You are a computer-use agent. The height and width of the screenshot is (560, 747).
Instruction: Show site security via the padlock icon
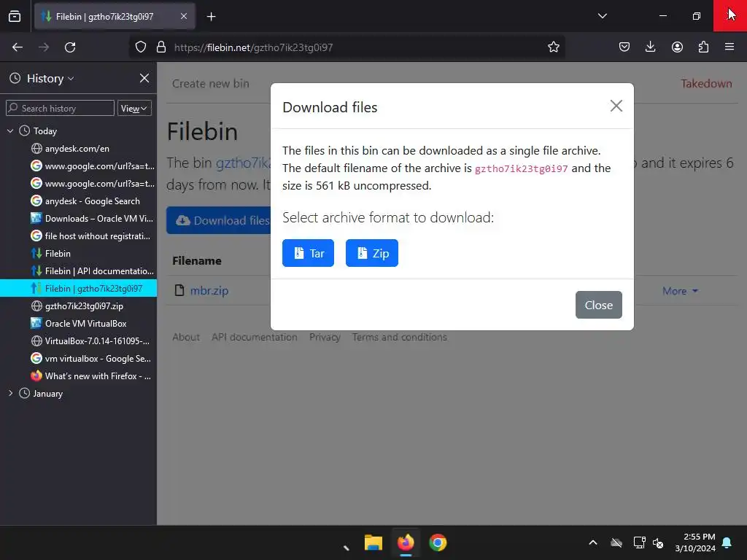click(161, 47)
